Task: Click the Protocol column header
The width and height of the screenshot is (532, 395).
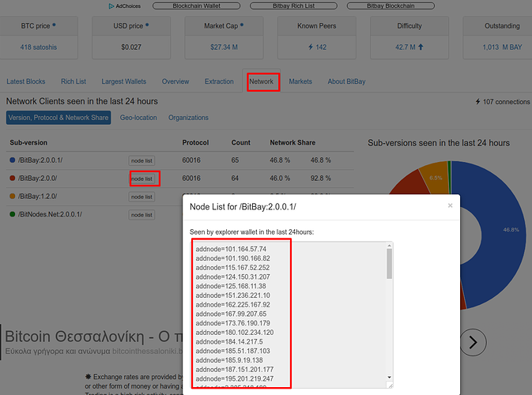Action: coord(195,143)
